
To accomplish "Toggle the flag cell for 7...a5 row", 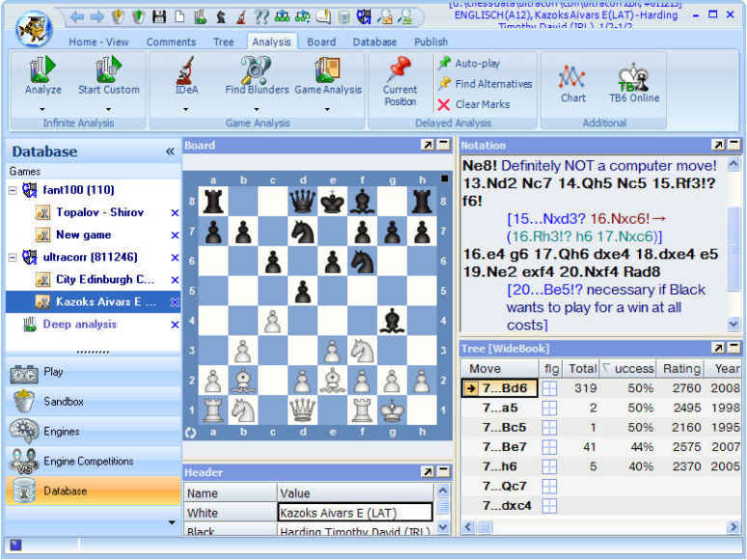I will pos(549,407).
